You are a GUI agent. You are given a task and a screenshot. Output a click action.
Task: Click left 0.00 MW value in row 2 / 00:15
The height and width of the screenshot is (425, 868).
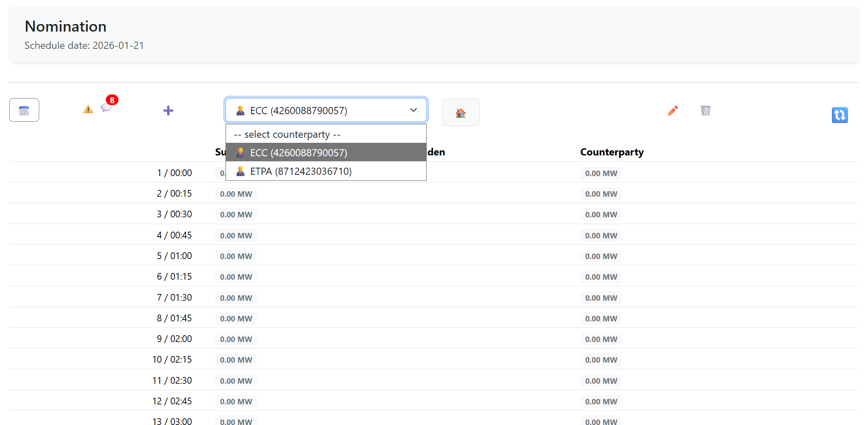pyautogui.click(x=236, y=194)
